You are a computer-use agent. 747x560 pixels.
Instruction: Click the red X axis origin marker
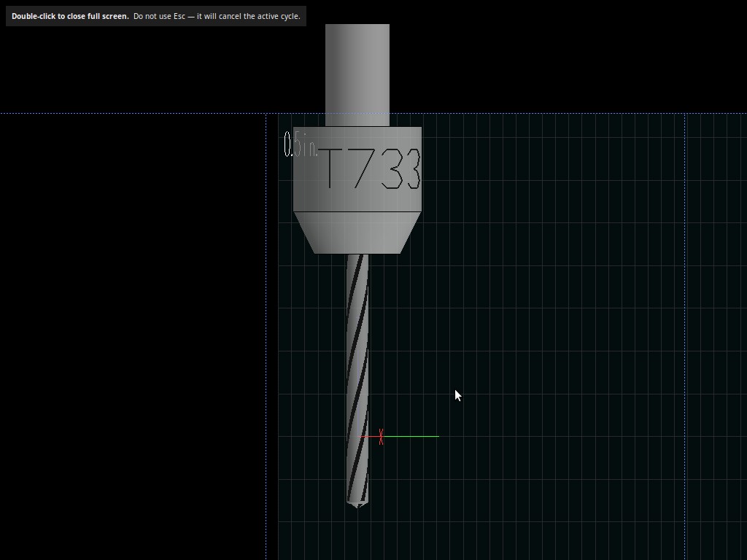click(x=381, y=437)
